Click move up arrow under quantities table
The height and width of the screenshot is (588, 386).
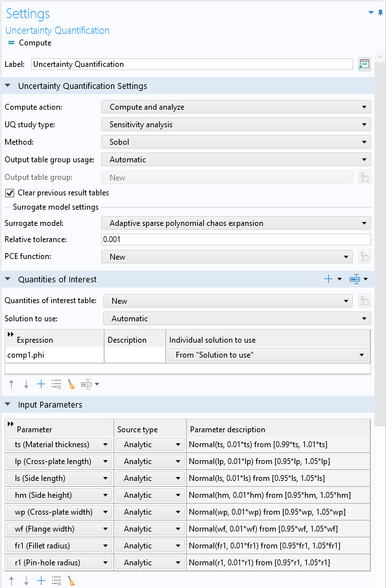pos(11,384)
